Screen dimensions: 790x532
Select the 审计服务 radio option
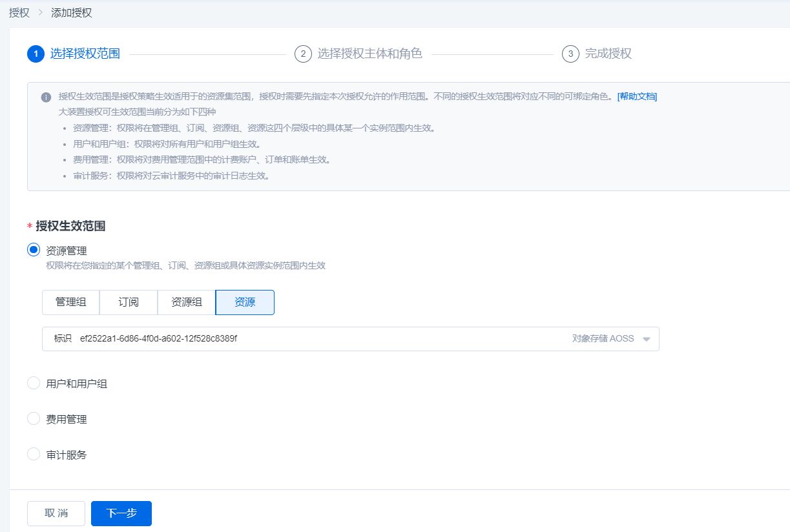click(x=34, y=455)
